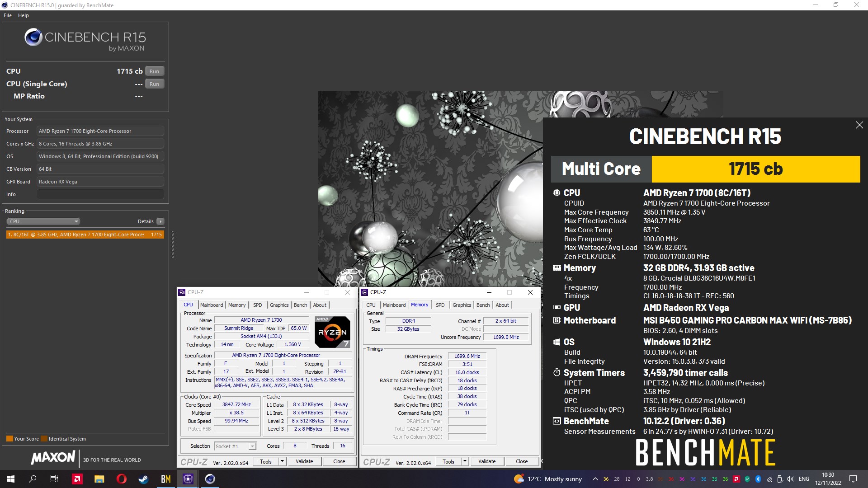Open the Help menu in Cinebench
The width and height of the screenshot is (868, 488).
point(24,15)
